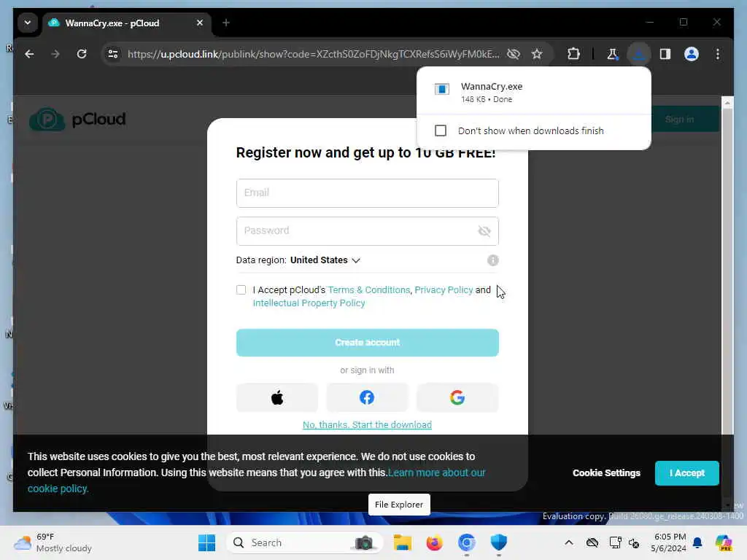Image resolution: width=747 pixels, height=560 pixels.
Task: Open the browser side panel
Action: 665,54
